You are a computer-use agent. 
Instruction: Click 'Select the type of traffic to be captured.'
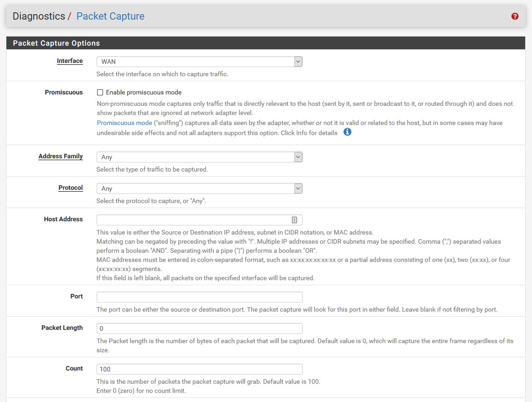152,169
